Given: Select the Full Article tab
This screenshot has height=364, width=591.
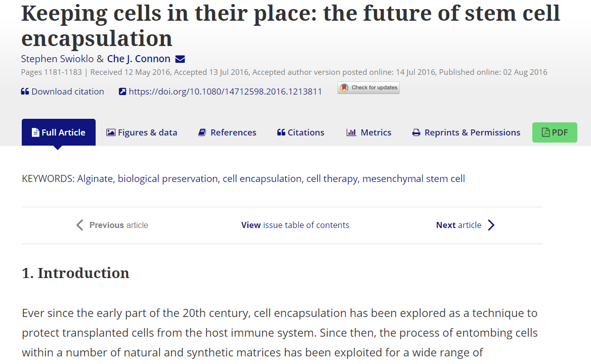Looking at the screenshot, I should pos(59,132).
